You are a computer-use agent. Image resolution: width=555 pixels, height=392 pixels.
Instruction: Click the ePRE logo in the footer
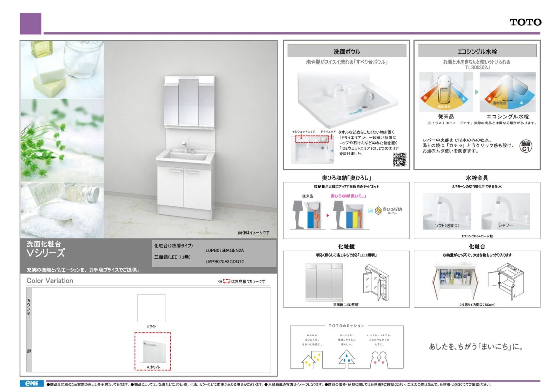(32, 384)
